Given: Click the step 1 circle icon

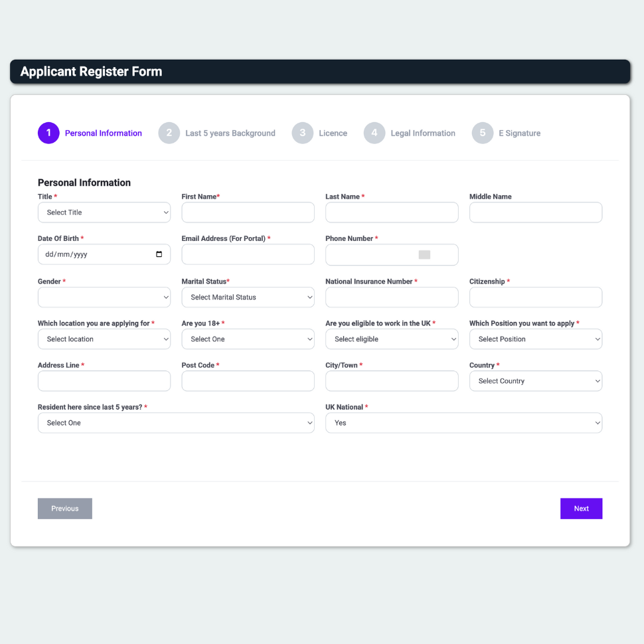Looking at the screenshot, I should (48, 133).
